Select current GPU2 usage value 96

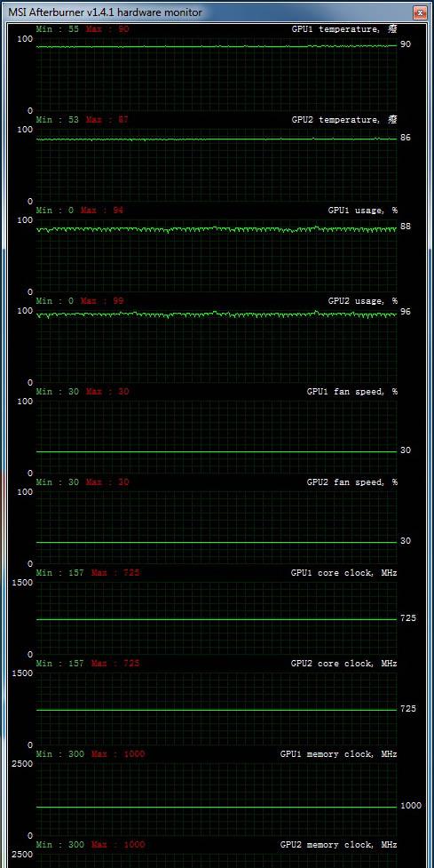pyautogui.click(x=406, y=312)
